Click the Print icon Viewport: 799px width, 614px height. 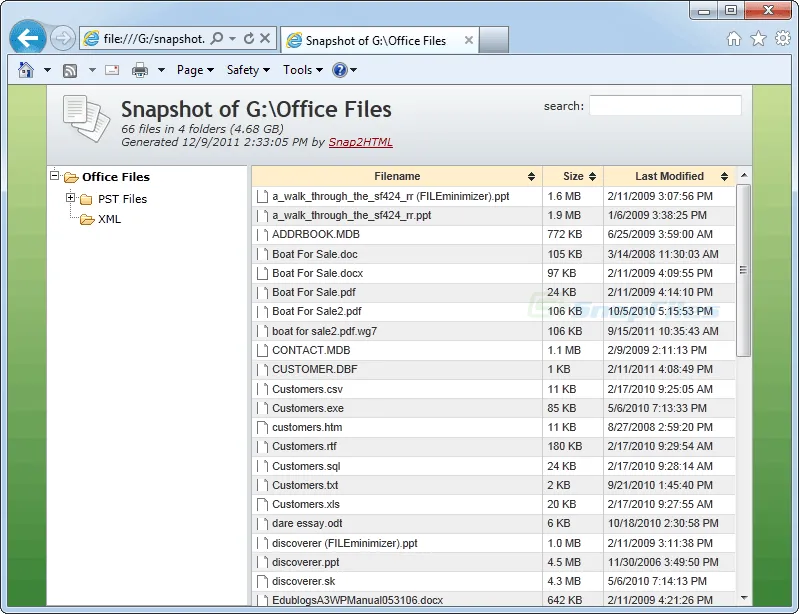140,70
